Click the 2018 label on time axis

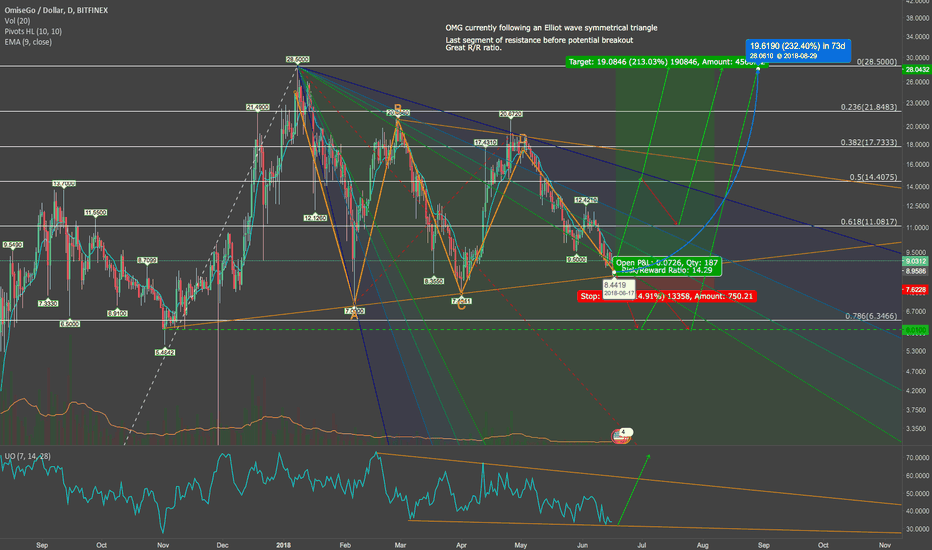pos(284,545)
